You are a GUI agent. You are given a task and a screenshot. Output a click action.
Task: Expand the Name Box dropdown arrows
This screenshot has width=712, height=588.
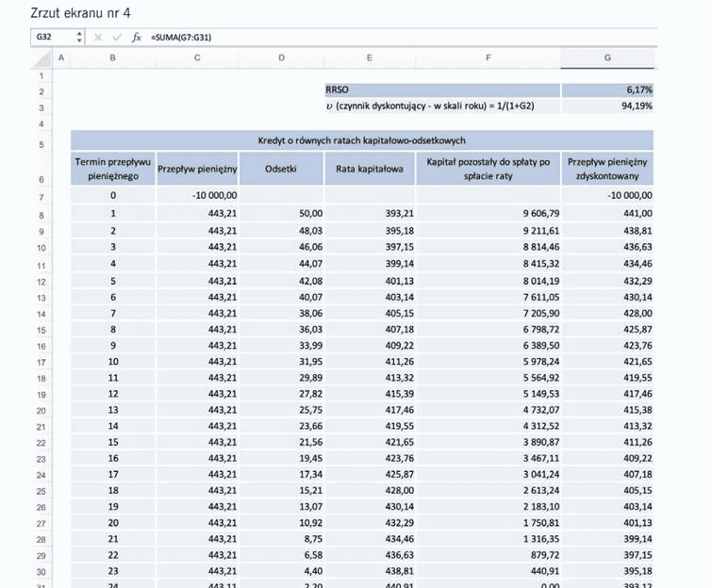[79, 37]
